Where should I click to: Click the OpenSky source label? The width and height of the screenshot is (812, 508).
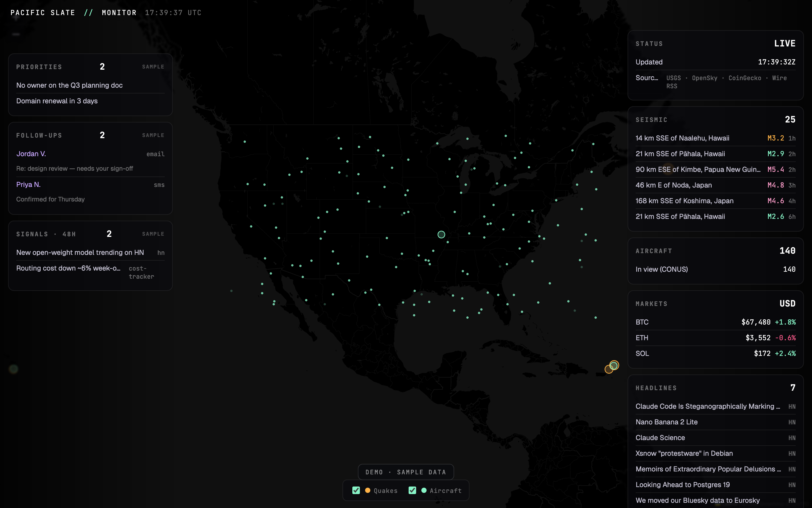(x=705, y=78)
